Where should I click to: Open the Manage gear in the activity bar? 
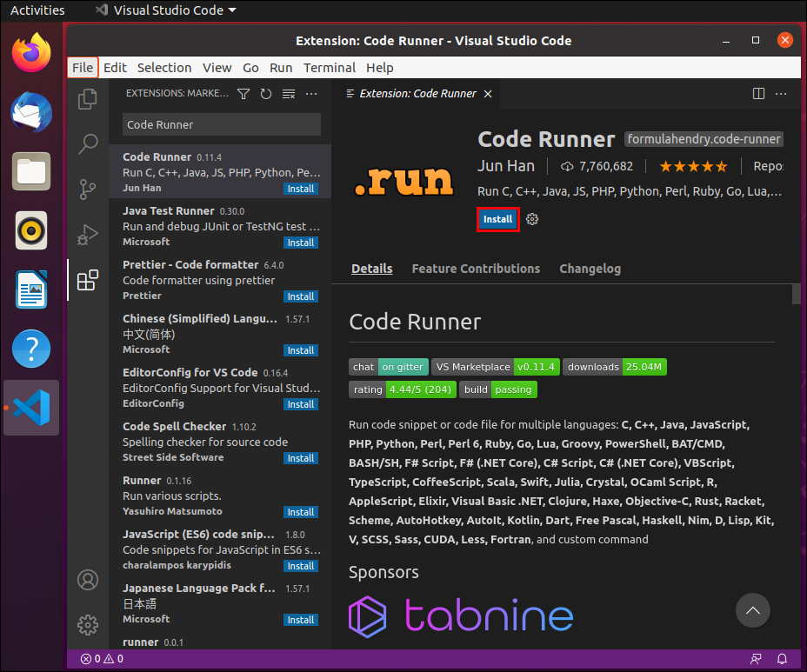88,625
